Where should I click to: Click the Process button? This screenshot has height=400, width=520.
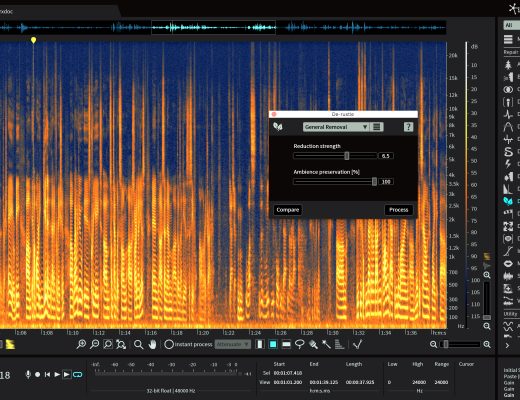[399, 210]
